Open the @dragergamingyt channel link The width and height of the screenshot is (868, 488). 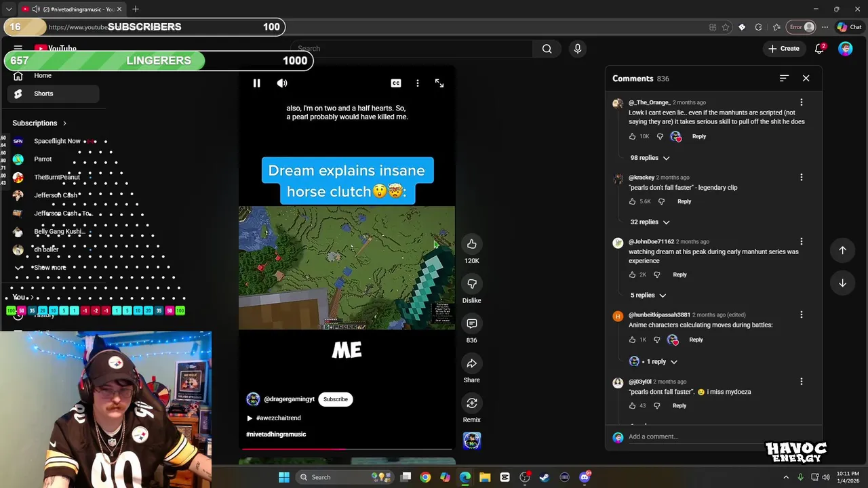pyautogui.click(x=289, y=399)
